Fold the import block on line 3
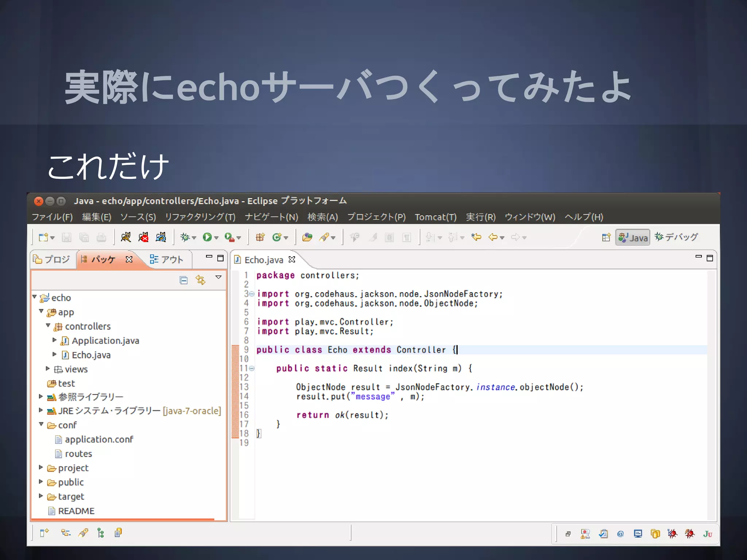747x560 pixels. (x=252, y=294)
